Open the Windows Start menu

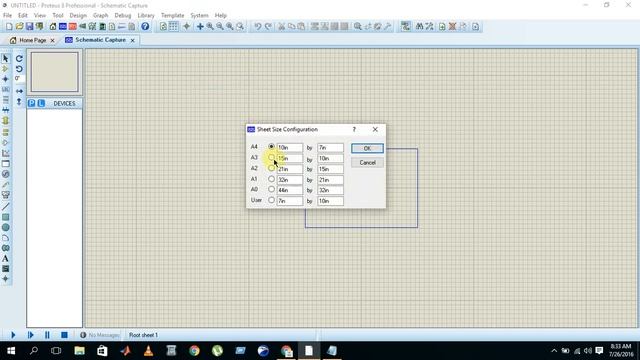click(11, 351)
